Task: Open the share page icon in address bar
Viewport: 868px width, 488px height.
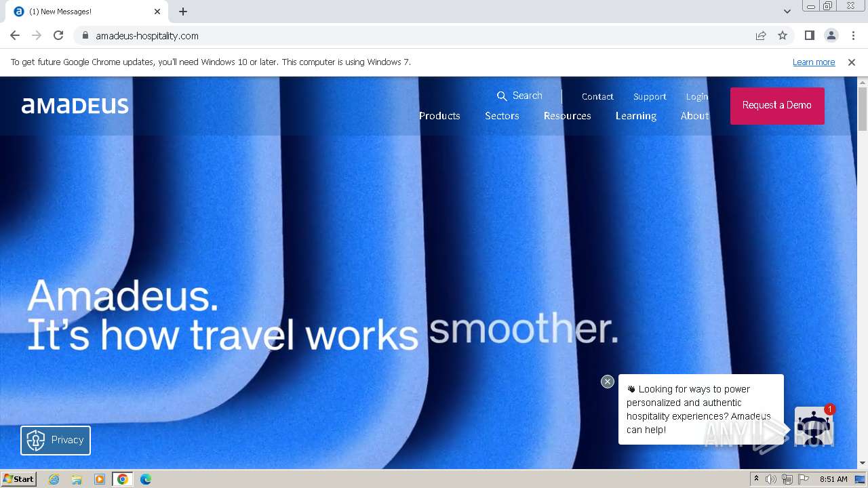Action: coord(761,35)
